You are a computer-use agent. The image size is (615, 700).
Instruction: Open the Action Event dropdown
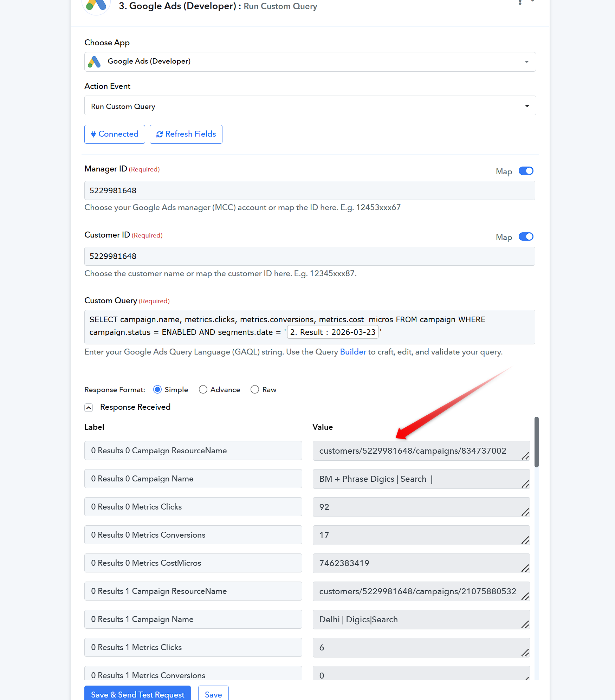[310, 105]
